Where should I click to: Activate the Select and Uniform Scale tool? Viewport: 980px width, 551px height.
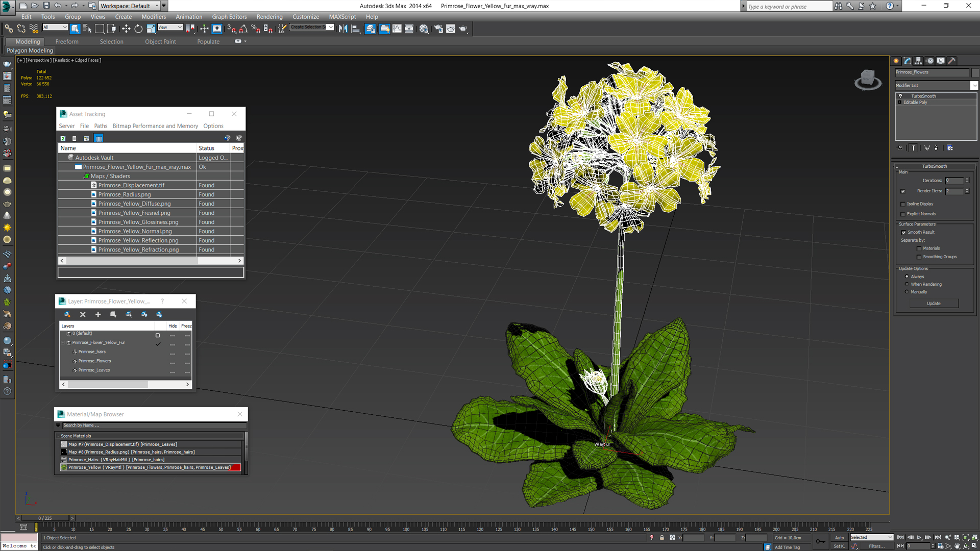tap(151, 29)
